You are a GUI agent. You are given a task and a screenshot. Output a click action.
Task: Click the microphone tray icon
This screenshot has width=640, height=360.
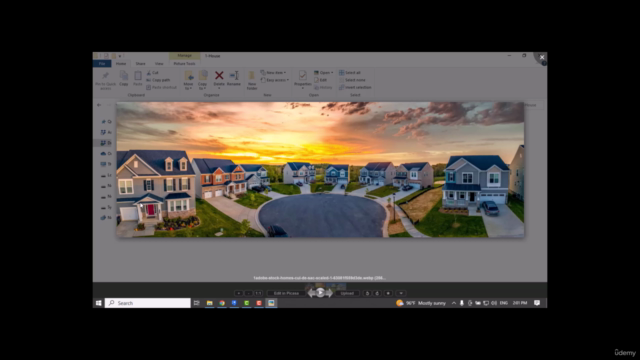pyautogui.click(x=462, y=303)
